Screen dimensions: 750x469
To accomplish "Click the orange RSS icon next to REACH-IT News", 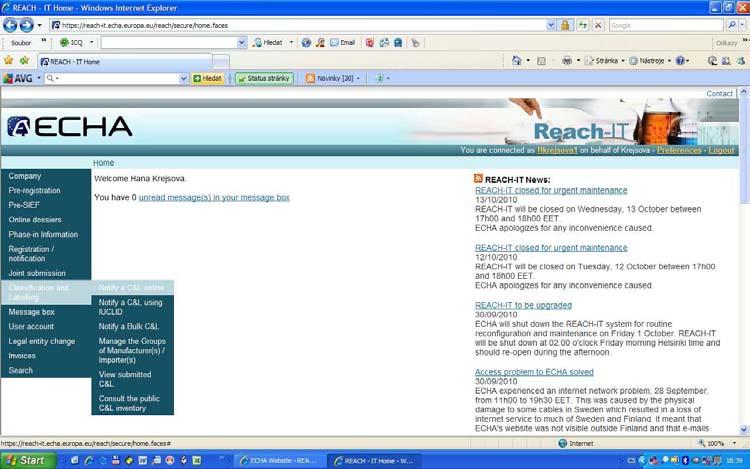I will 478,178.
